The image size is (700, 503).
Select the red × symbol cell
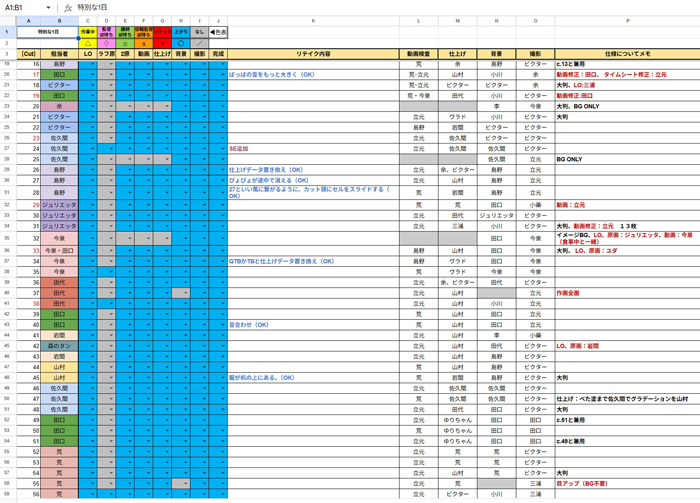pyautogui.click(x=162, y=43)
